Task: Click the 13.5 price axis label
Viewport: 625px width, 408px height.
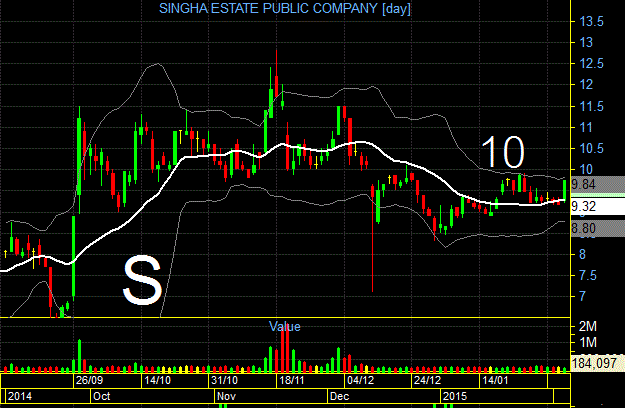Action: [x=592, y=22]
